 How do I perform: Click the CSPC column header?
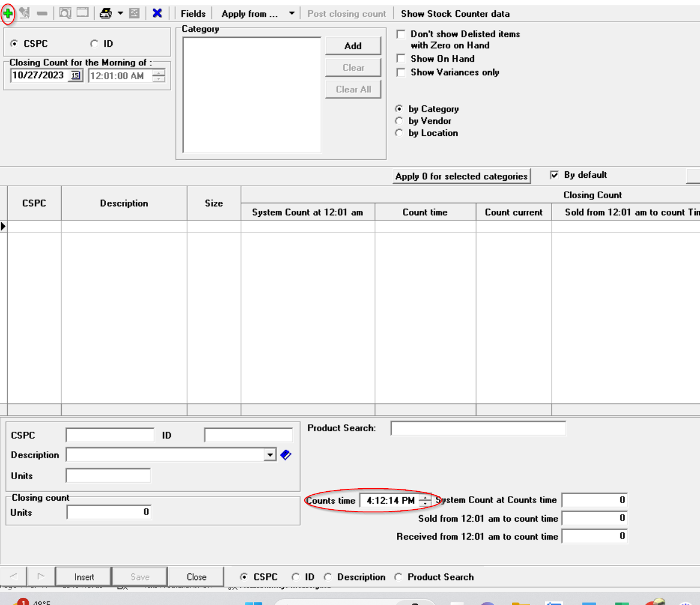click(34, 203)
